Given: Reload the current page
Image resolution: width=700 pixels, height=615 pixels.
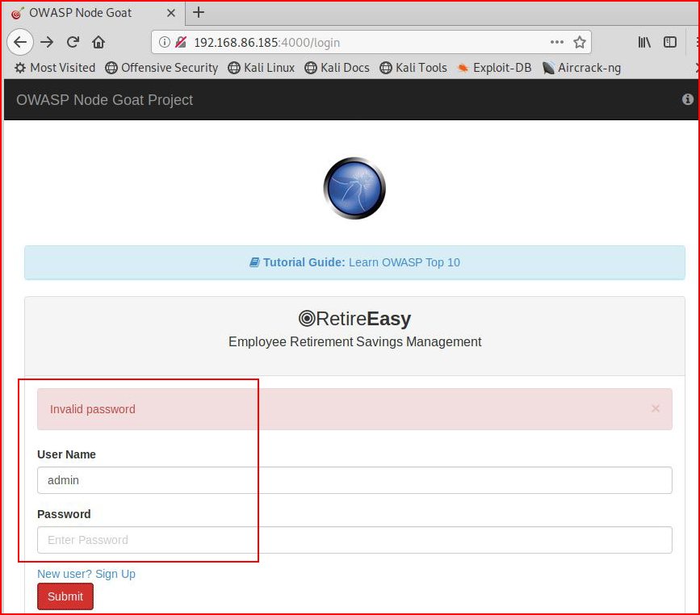Looking at the screenshot, I should 73,42.
